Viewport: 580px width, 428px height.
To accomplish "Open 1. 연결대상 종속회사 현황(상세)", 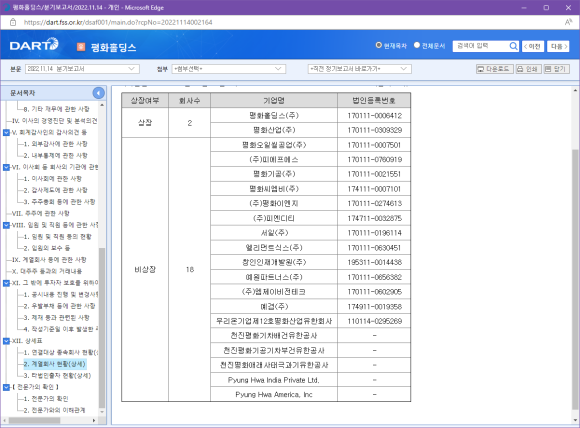I will 61,352.
